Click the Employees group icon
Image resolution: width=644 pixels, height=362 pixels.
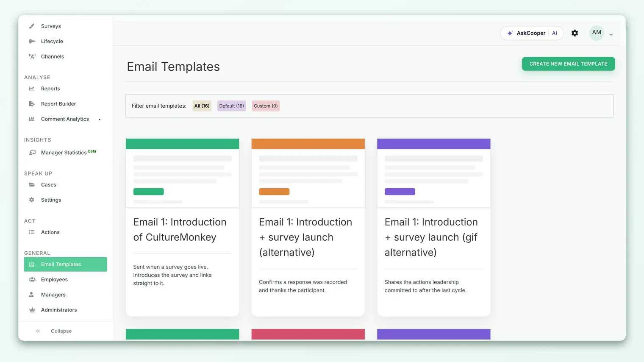(x=32, y=280)
